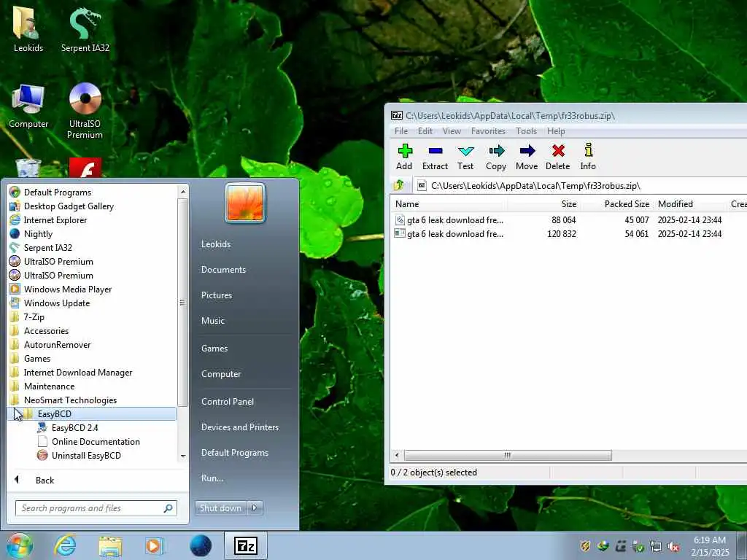747x560 pixels.
Task: Click the Copy toolbar icon in 7-Zip
Action: click(496, 157)
